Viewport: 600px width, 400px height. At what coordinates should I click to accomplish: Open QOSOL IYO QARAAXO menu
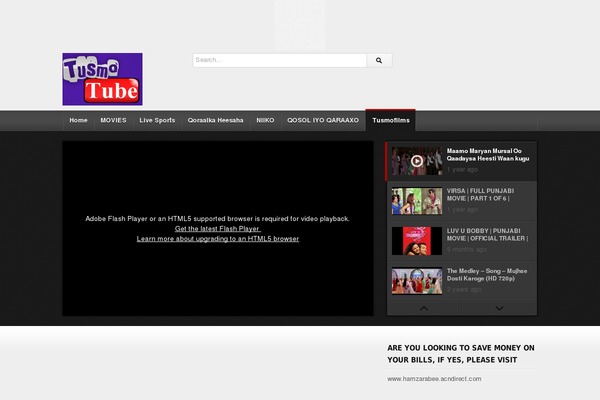click(x=323, y=120)
